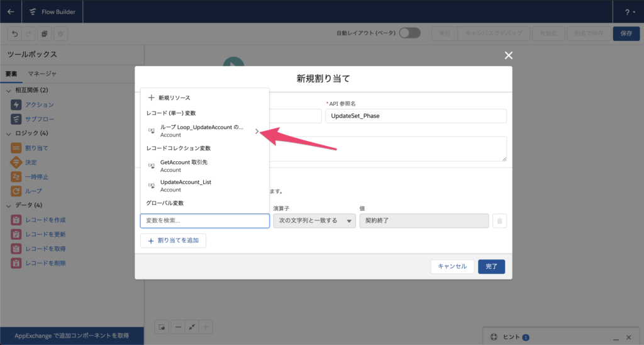Click キャンバスでデバッグ button
644x345 pixels.
[494, 33]
